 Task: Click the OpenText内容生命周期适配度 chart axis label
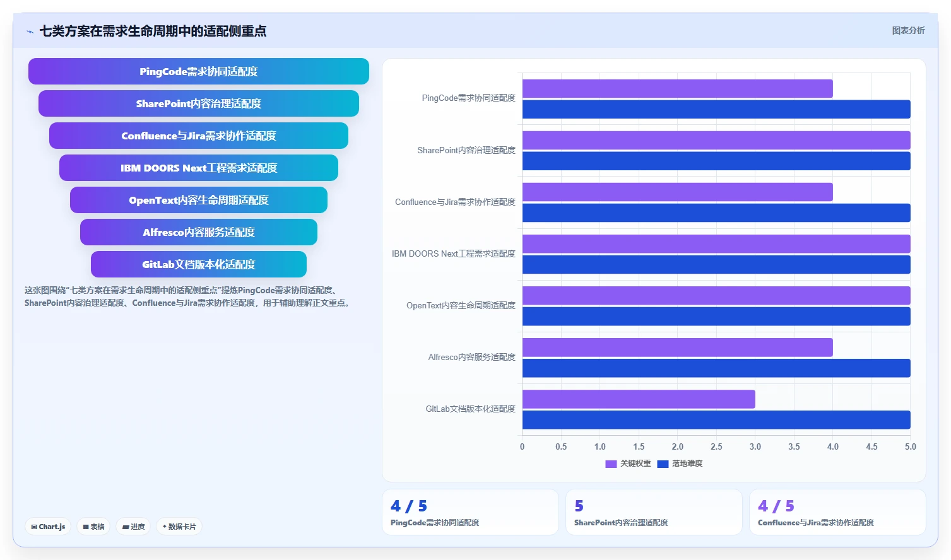coord(461,305)
